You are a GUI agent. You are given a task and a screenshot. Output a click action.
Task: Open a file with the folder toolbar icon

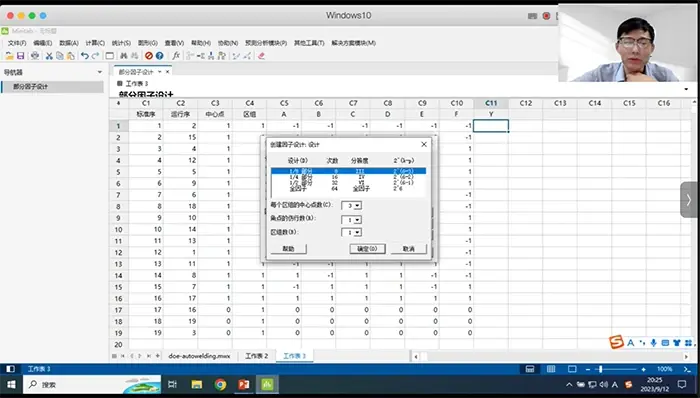point(9,56)
